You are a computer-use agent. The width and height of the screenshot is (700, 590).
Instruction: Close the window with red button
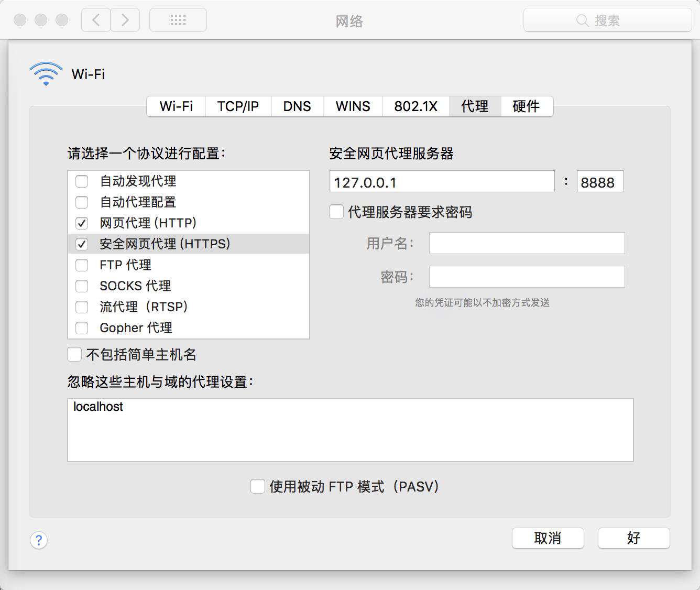[20, 20]
